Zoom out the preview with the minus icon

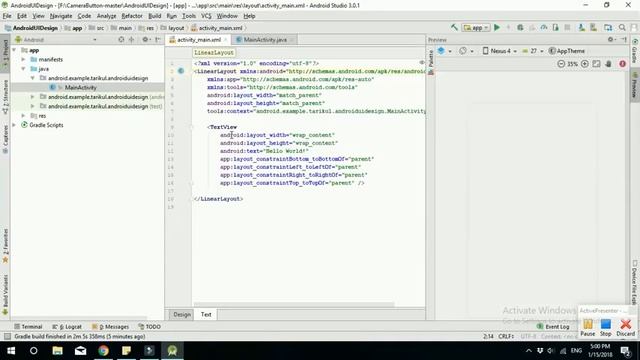tap(561, 64)
